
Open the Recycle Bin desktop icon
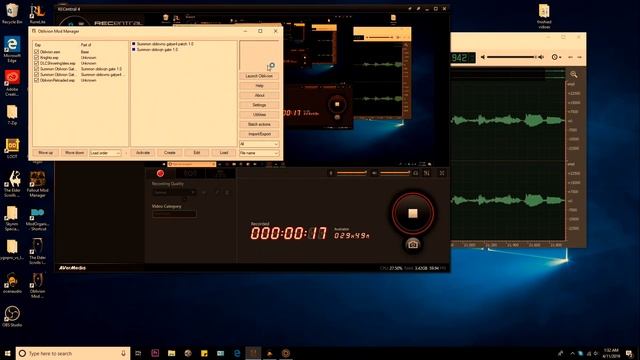pos(12,13)
